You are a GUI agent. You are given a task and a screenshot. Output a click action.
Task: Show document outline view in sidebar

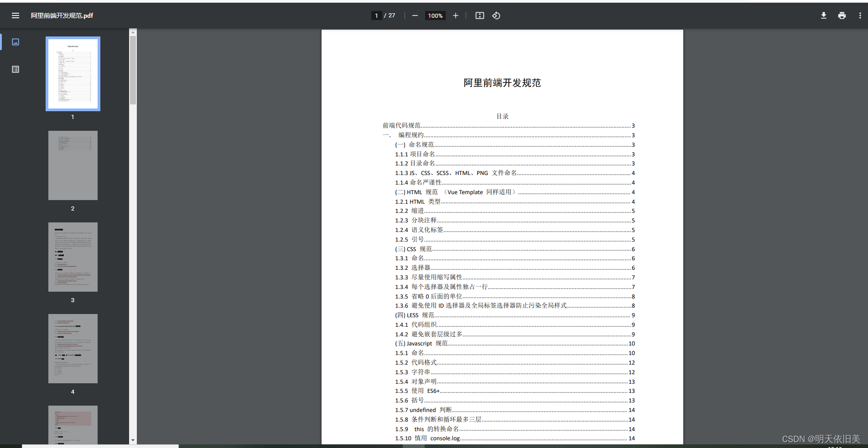(16, 69)
